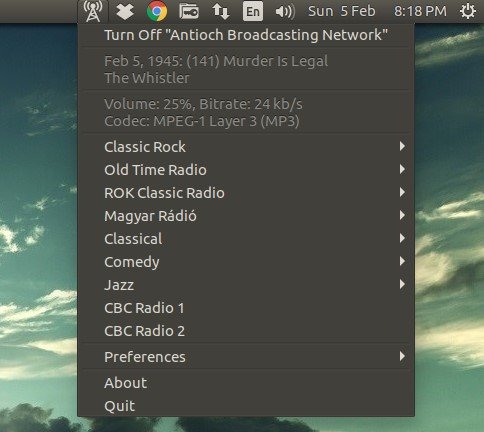Turn off Antioch Broadcasting Network station
This screenshot has width=484, height=432.
pyautogui.click(x=246, y=35)
